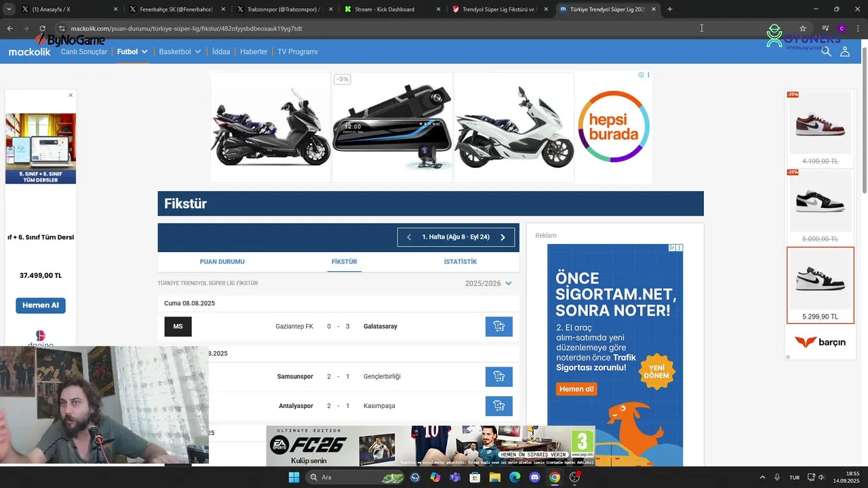Bookmark this page with star icon
Viewport: 868px width, 488px height.
click(803, 28)
